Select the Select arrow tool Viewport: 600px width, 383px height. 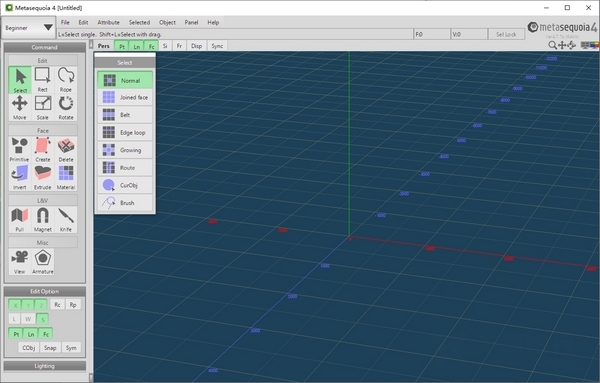click(20, 80)
